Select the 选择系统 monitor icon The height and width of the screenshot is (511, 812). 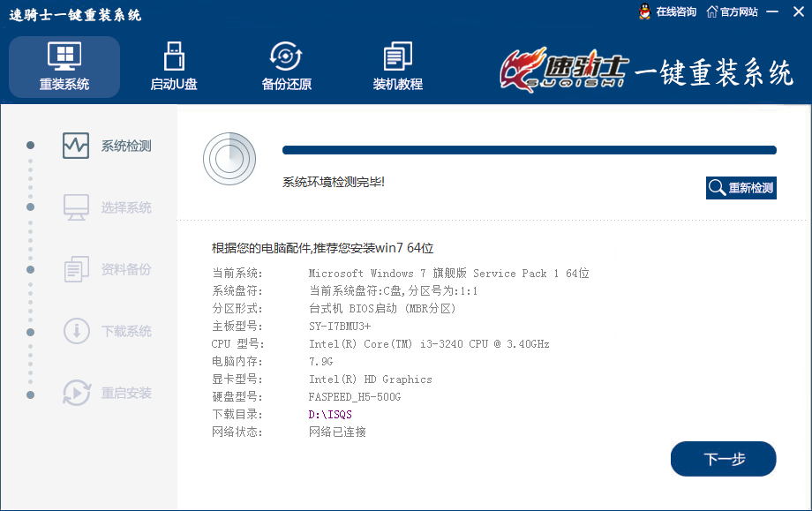(x=76, y=207)
